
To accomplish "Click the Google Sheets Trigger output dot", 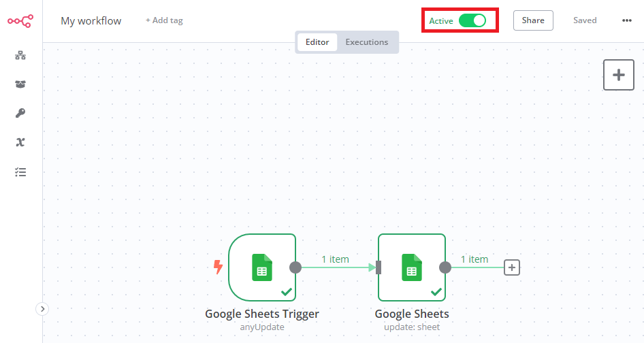I will (295, 267).
